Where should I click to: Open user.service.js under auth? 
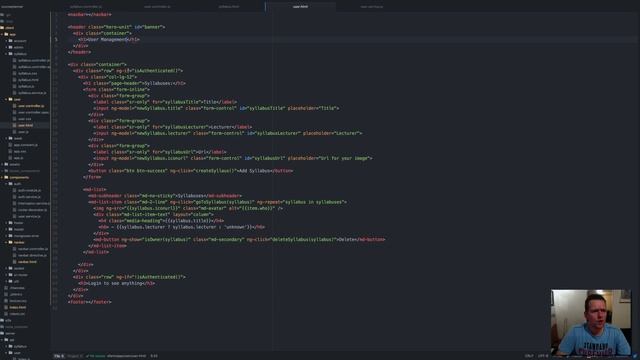coord(29,216)
